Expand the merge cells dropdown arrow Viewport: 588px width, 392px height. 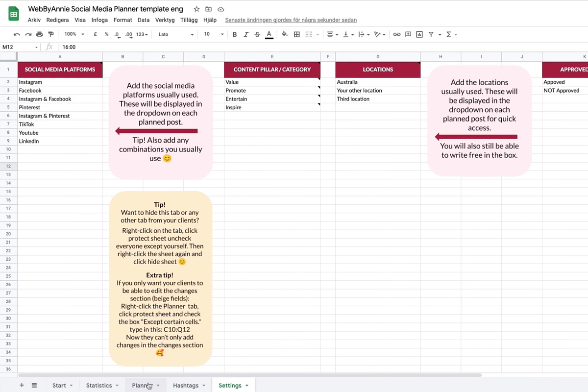click(x=317, y=34)
